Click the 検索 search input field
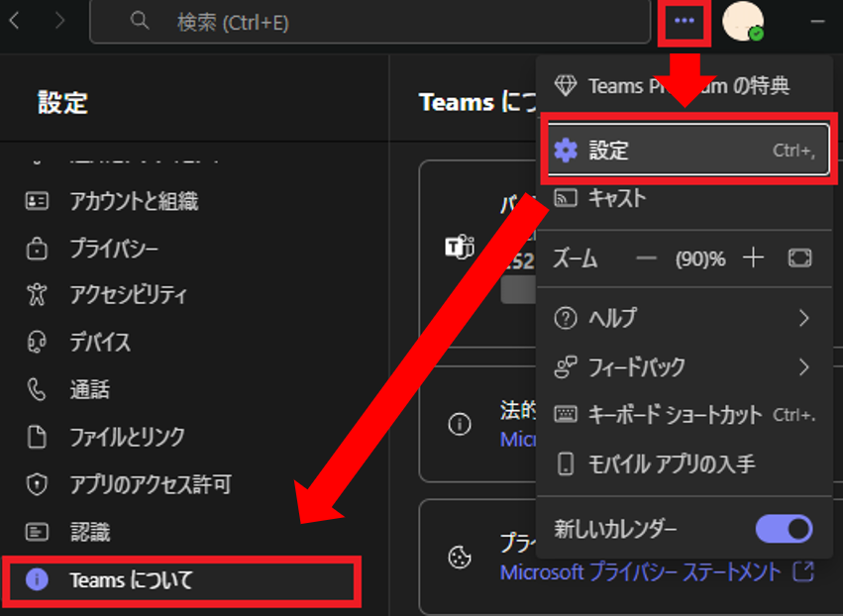The image size is (843, 616). (x=367, y=22)
